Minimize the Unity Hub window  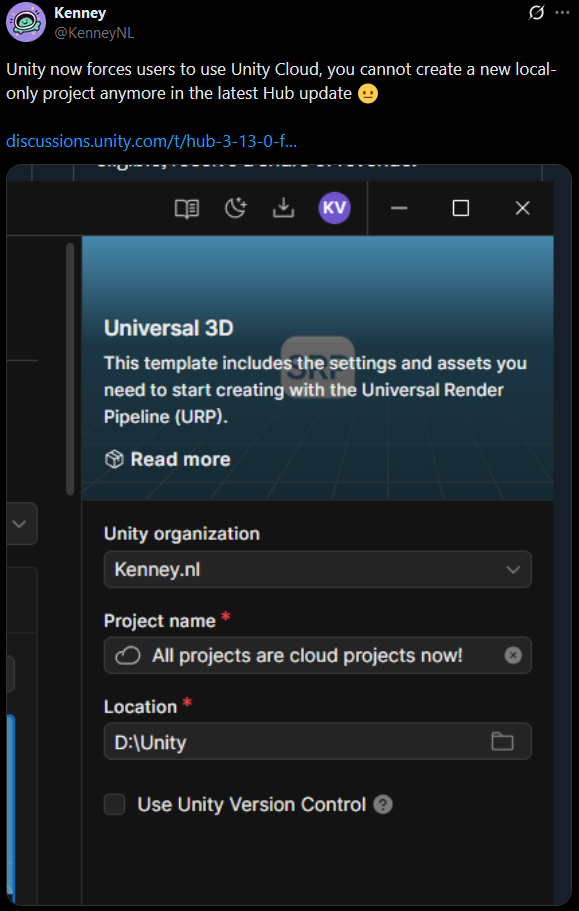[x=399, y=208]
